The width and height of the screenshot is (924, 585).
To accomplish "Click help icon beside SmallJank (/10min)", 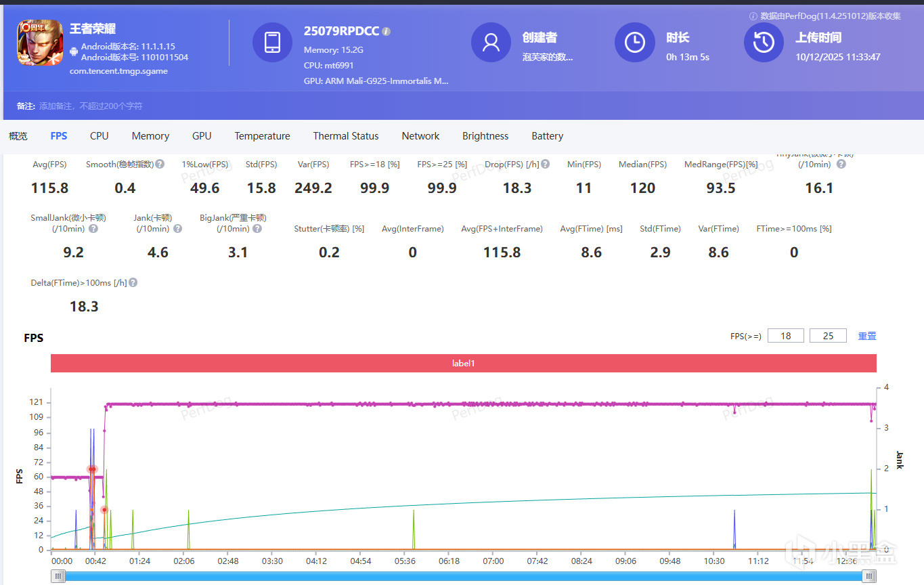I will point(93,229).
